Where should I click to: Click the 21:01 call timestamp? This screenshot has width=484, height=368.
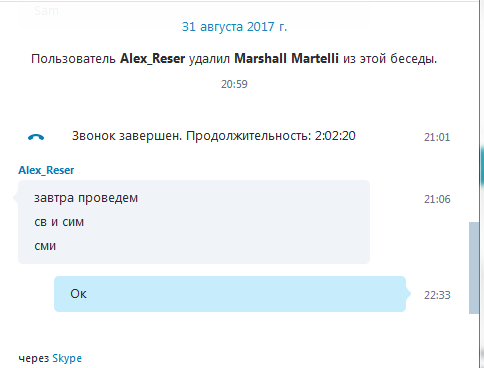[437, 137]
